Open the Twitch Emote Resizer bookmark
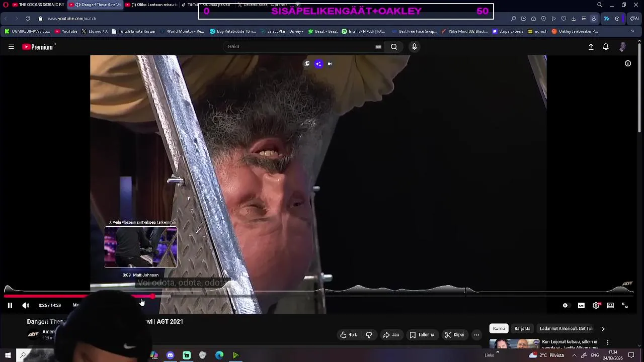The width and height of the screenshot is (644, 362). 133,31
